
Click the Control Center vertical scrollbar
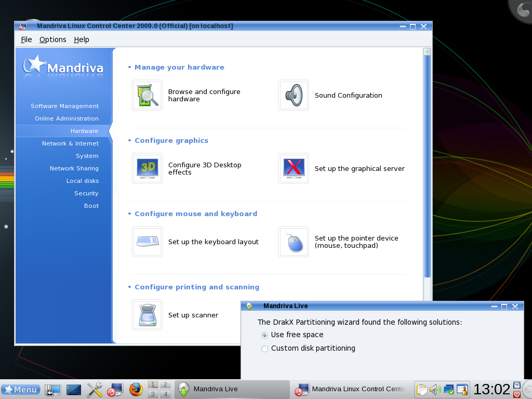(x=427, y=166)
